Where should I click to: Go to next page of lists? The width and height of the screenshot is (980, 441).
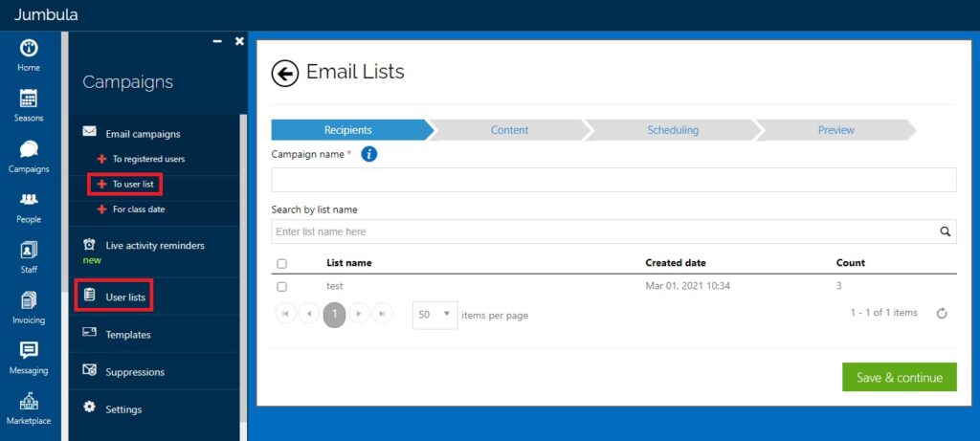point(358,314)
